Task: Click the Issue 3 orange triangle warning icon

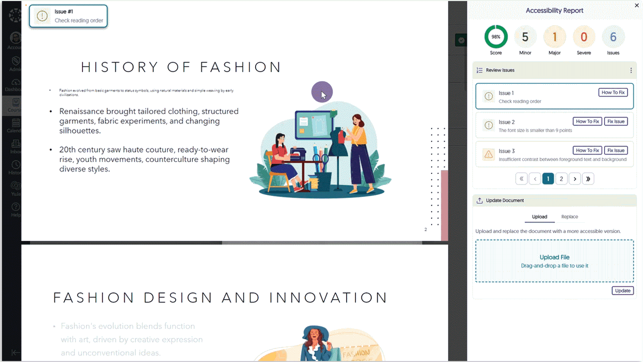Action: pos(488,154)
